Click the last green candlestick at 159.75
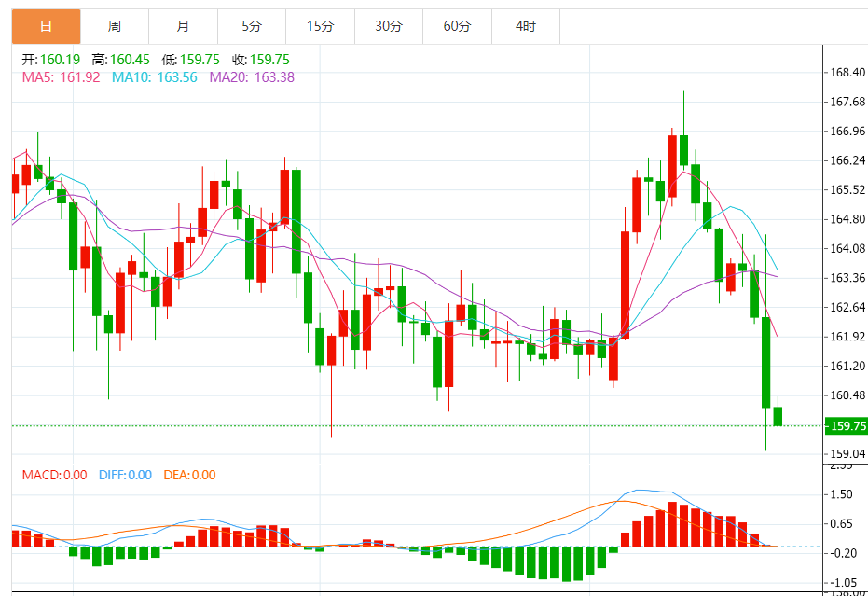 tap(778, 416)
